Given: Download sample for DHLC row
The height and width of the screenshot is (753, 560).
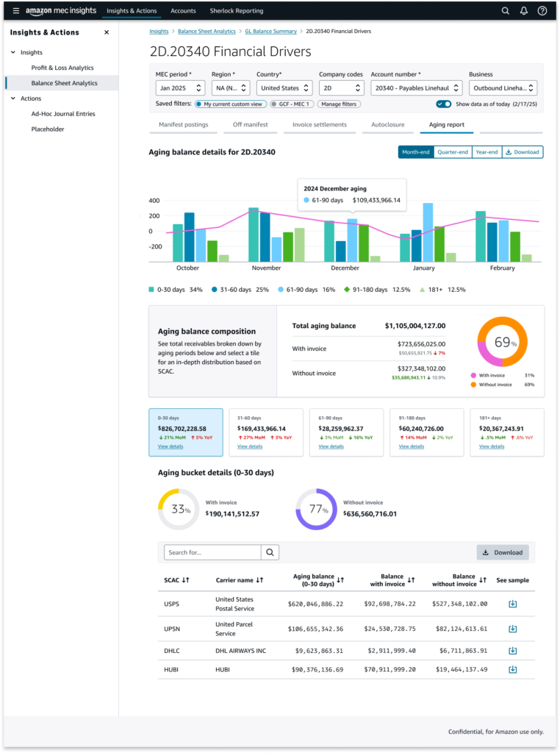Looking at the screenshot, I should coord(512,651).
